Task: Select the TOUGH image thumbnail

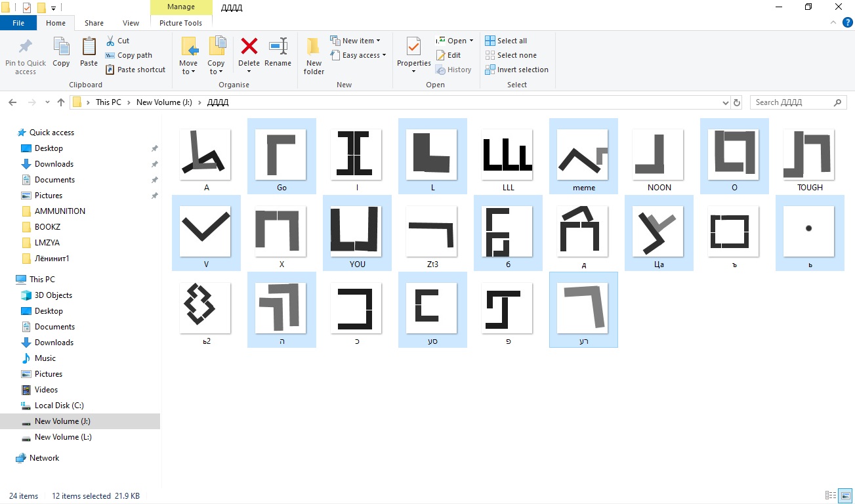Action: [809, 155]
